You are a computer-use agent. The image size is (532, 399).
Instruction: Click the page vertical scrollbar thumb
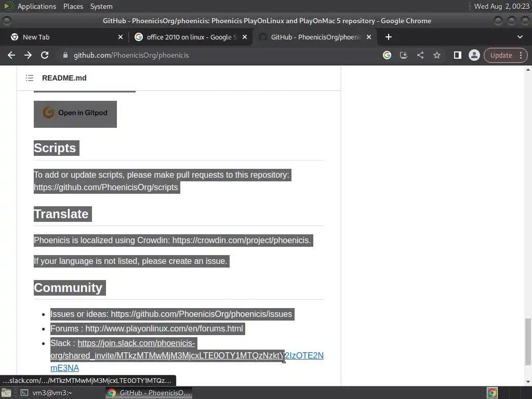click(x=528, y=342)
